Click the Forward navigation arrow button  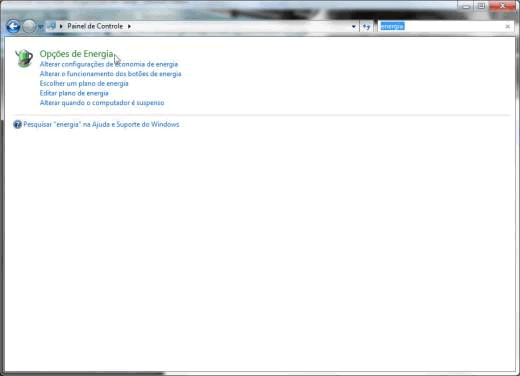click(29, 26)
